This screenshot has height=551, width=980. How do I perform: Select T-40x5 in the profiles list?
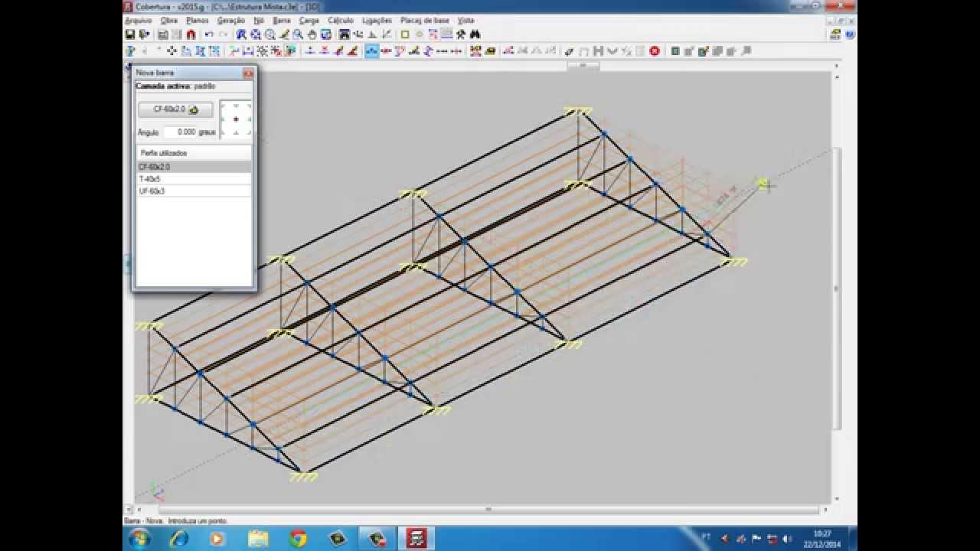(194, 178)
